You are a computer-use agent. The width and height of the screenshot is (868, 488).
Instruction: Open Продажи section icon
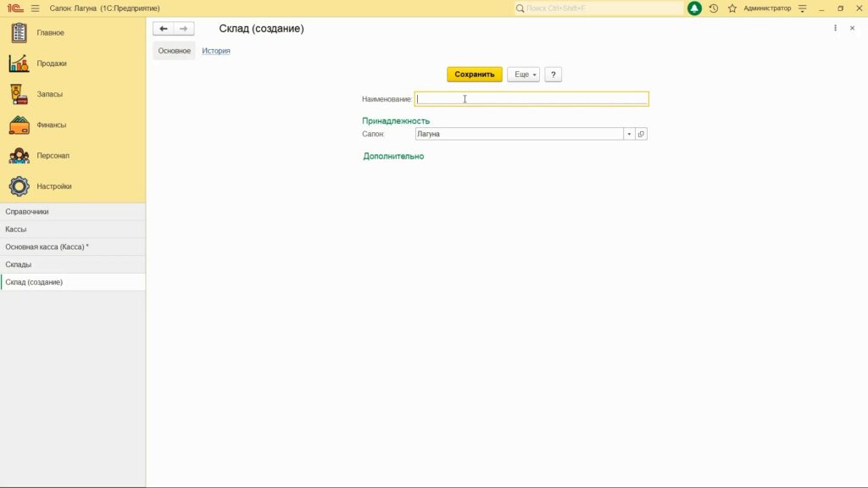(19, 63)
